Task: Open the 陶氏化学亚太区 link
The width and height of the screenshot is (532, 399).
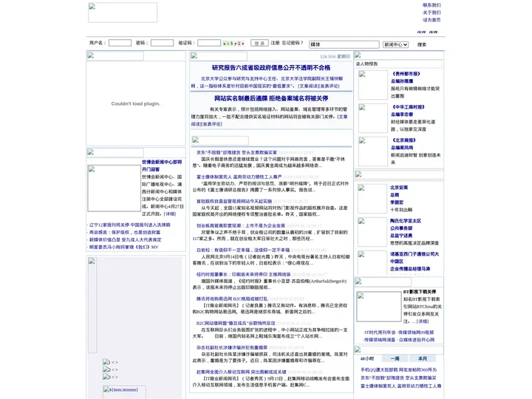Action: point(406,221)
